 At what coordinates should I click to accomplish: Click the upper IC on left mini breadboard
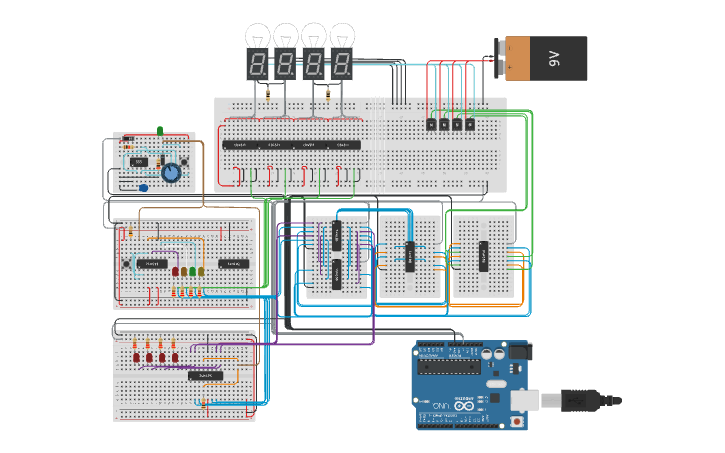(337, 236)
